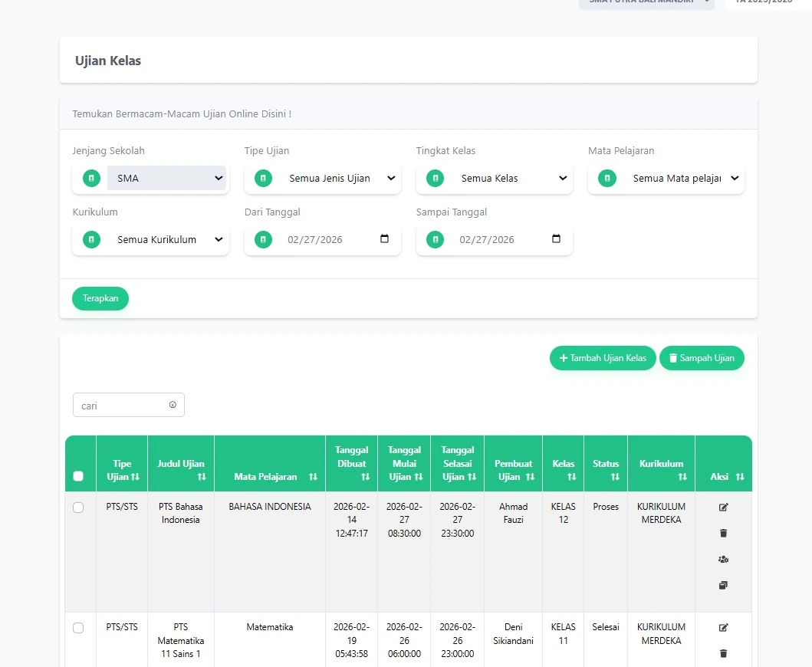Tick the select-all checkbox in table header
Viewport: 812px width, 667px height.
pyautogui.click(x=78, y=476)
